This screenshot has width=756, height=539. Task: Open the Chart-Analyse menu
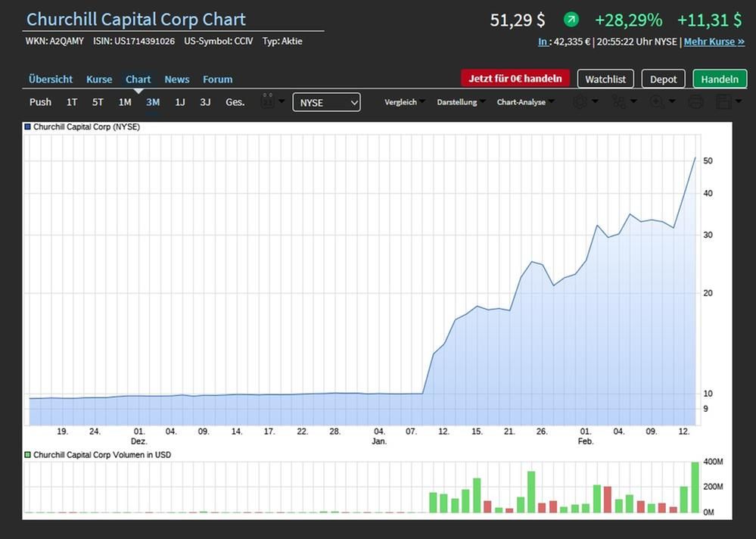click(x=524, y=101)
